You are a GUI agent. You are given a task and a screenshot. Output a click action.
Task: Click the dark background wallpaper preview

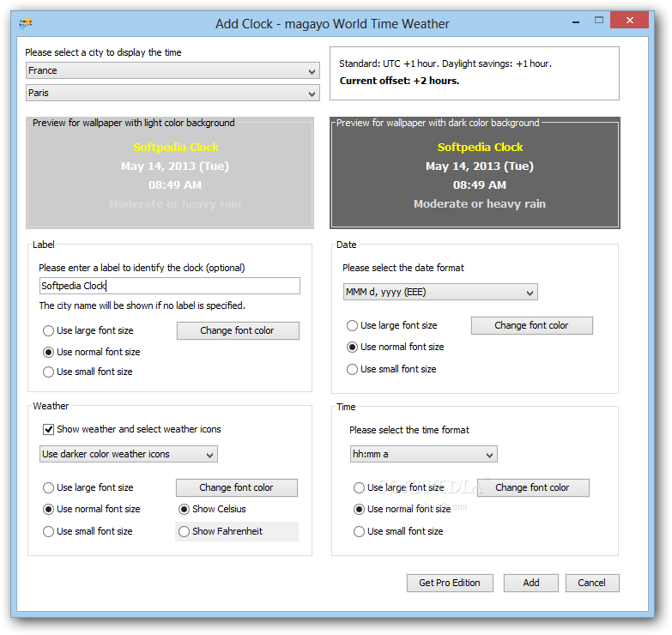click(x=475, y=172)
